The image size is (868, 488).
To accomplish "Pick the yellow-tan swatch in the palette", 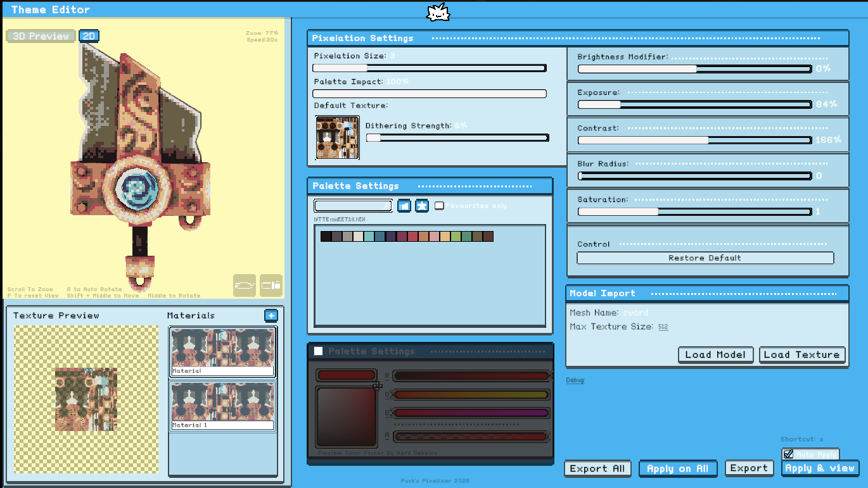I will (x=445, y=236).
